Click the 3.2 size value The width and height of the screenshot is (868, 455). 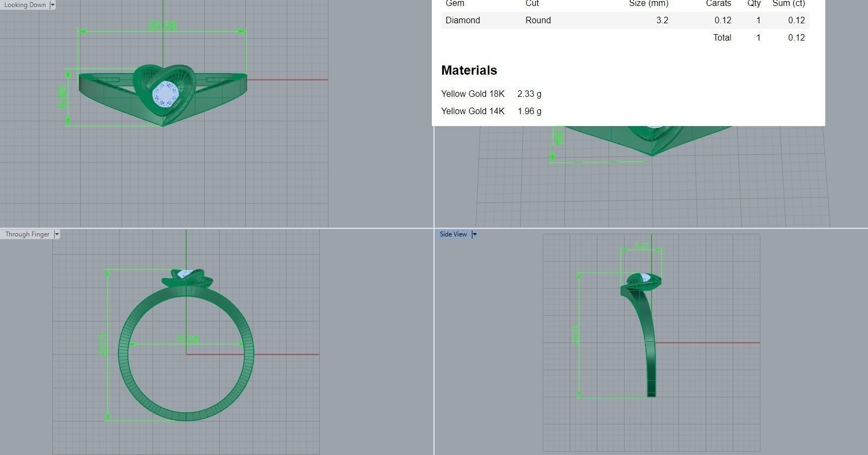(662, 21)
